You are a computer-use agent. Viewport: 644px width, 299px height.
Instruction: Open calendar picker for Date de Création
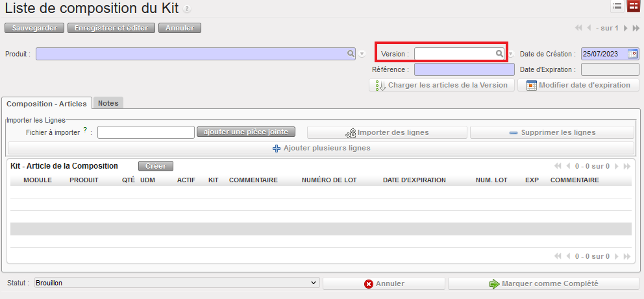click(633, 54)
